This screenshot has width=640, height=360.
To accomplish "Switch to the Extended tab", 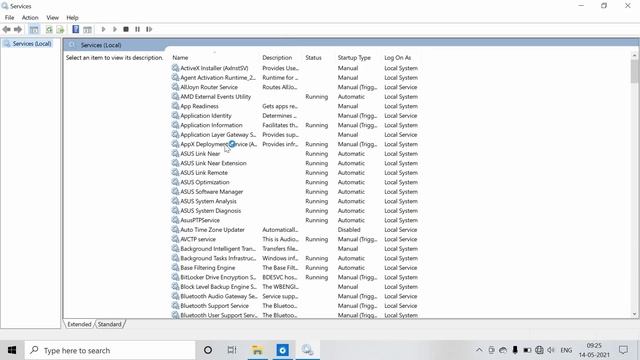I will click(79, 324).
